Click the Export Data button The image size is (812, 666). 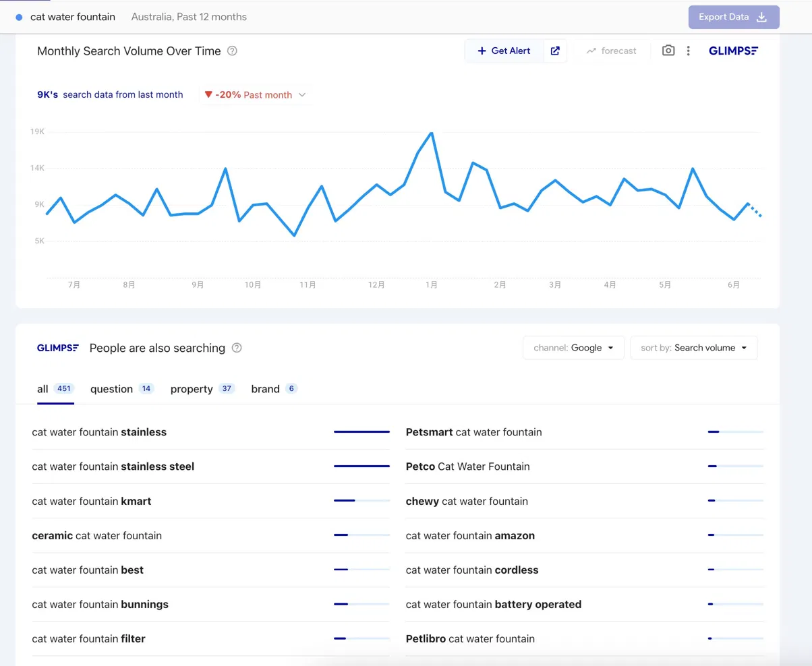734,17
